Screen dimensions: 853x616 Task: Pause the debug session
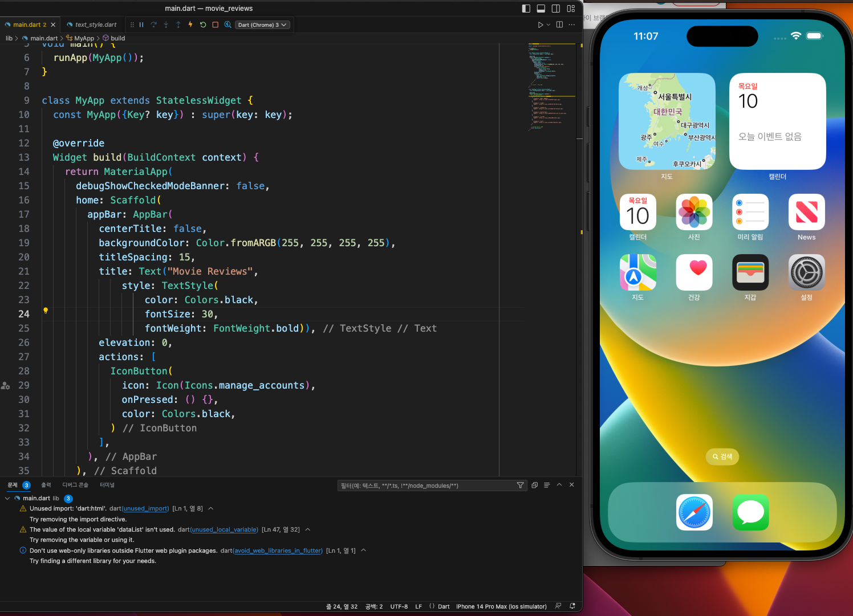pyautogui.click(x=141, y=25)
